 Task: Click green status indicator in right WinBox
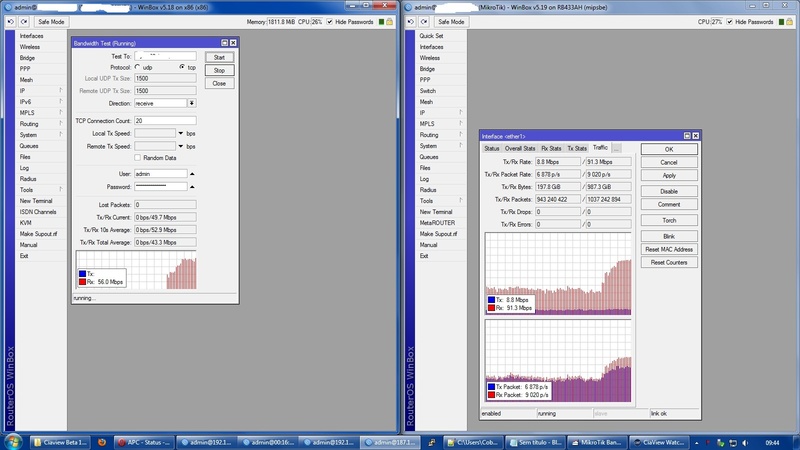[x=781, y=22]
